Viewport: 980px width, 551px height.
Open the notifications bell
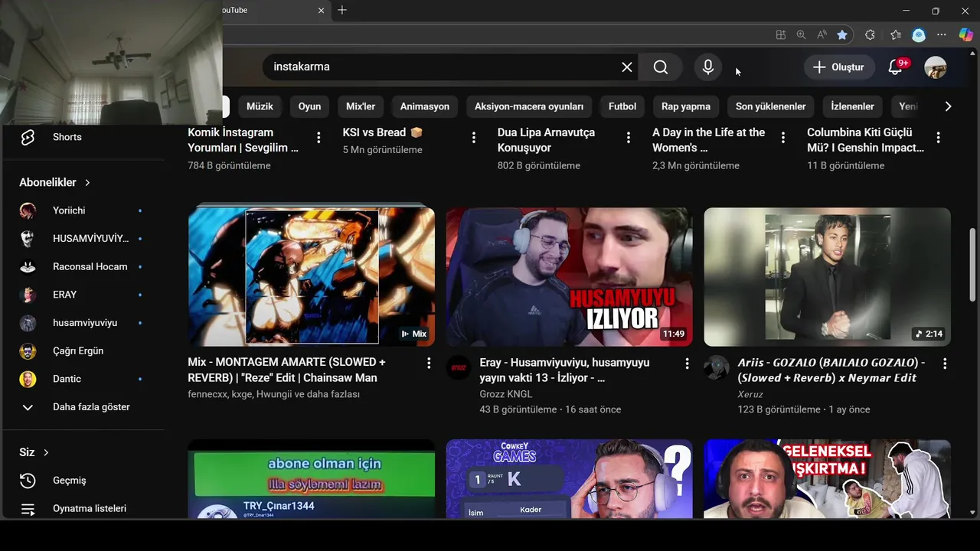895,67
